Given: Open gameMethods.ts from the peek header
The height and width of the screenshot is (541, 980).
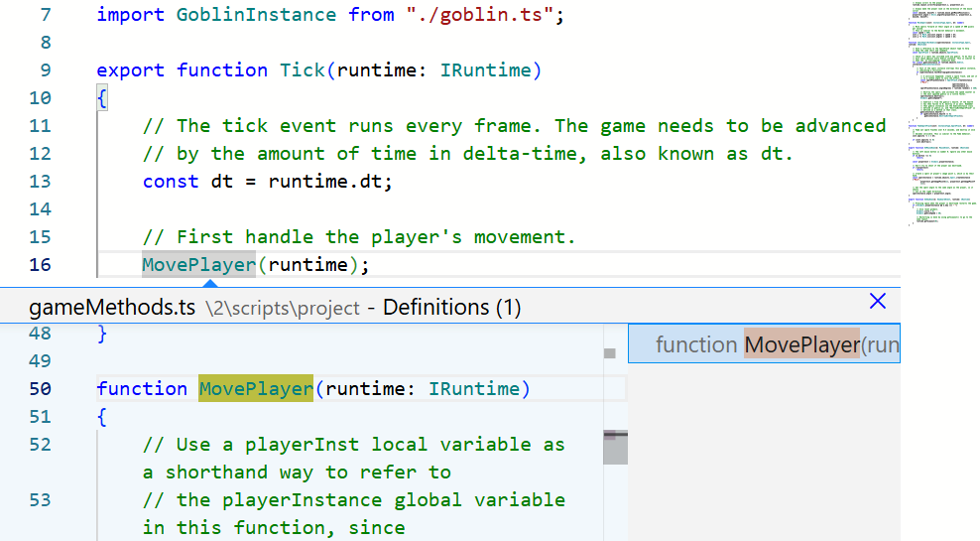Looking at the screenshot, I should [112, 308].
